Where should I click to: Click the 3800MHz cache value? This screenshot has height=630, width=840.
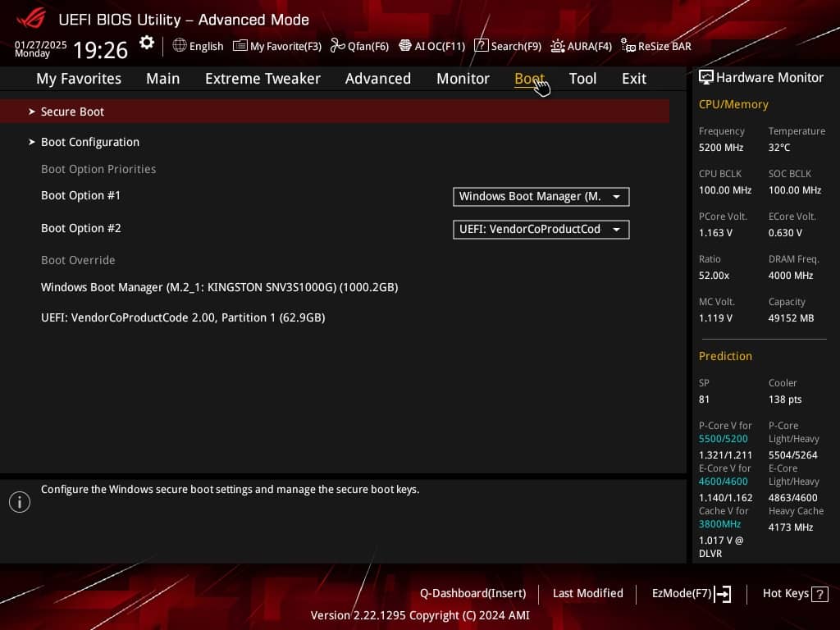point(719,524)
